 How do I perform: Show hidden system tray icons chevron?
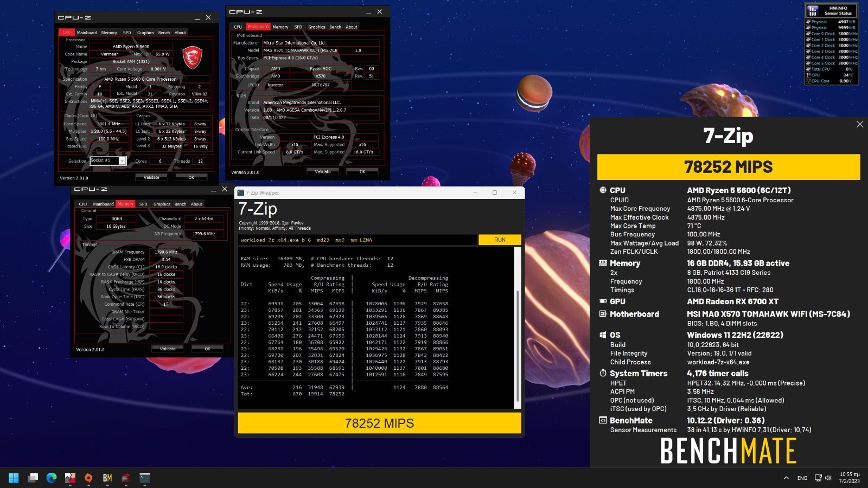786,478
